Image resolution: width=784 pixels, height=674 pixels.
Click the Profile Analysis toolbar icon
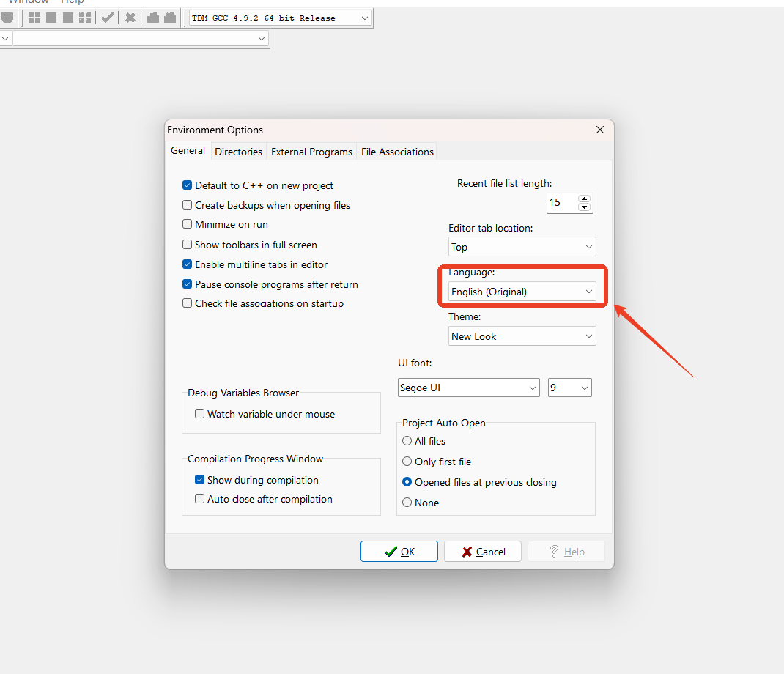(153, 18)
